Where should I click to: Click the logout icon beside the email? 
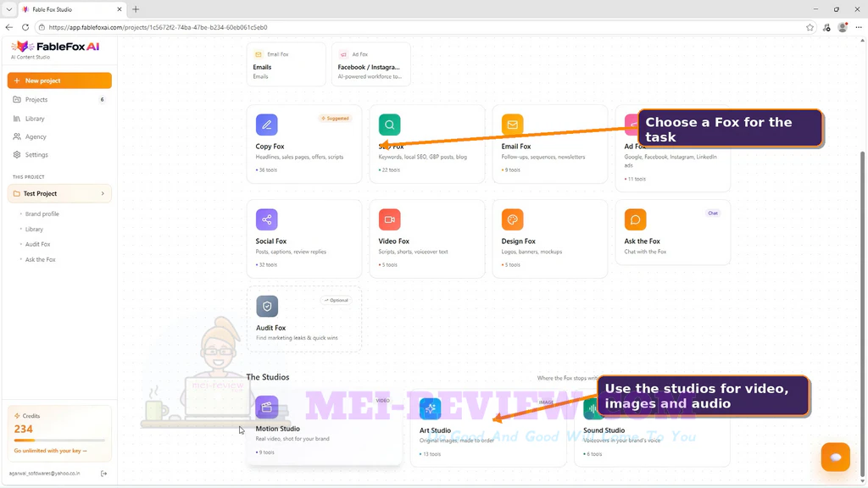pyautogui.click(x=103, y=474)
